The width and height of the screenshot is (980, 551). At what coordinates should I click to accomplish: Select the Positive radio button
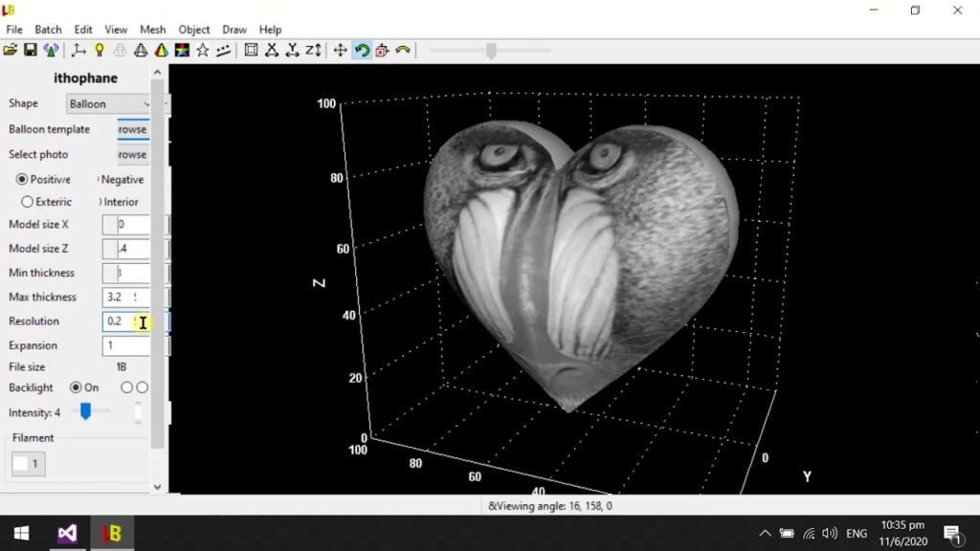click(22, 179)
